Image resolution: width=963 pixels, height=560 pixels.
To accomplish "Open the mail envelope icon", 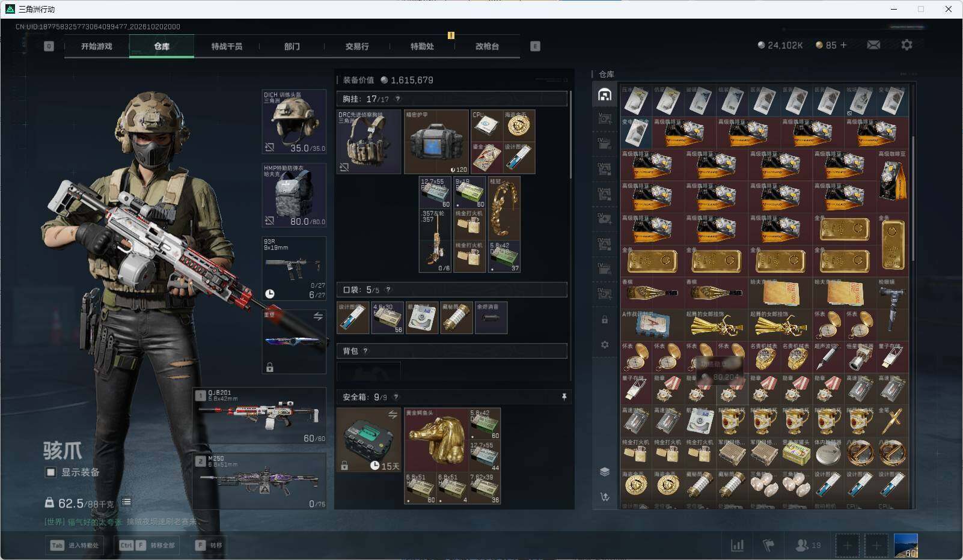I will click(x=873, y=45).
